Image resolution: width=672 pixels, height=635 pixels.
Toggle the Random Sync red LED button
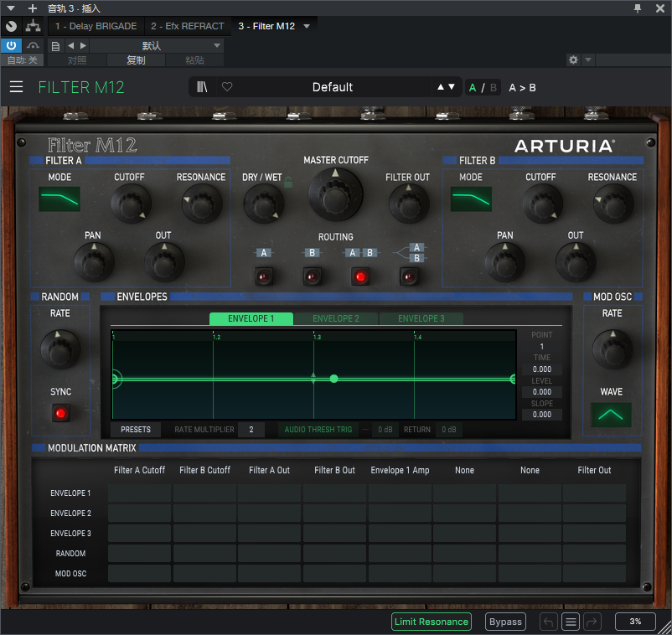point(61,414)
